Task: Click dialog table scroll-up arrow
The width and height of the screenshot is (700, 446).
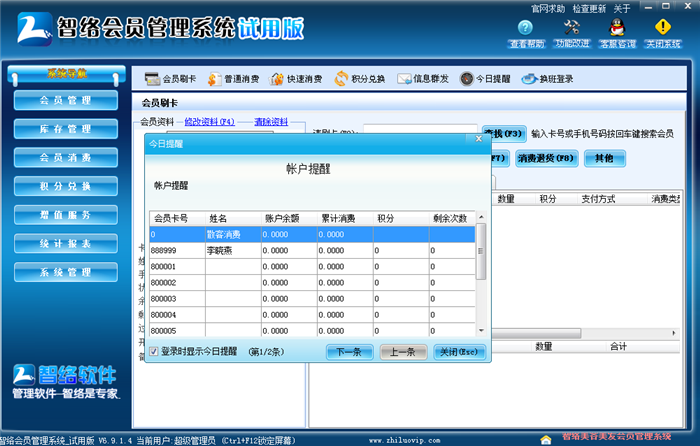Action: tap(481, 217)
